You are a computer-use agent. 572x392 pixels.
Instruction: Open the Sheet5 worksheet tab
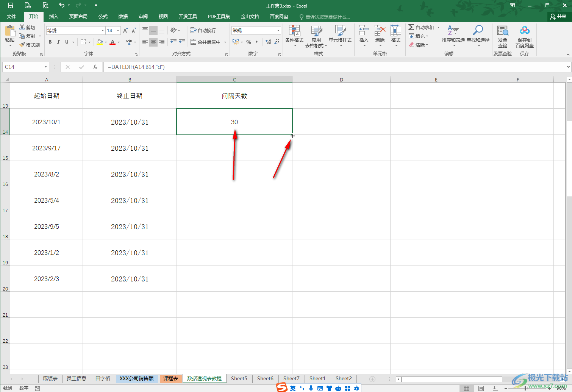tap(239, 378)
